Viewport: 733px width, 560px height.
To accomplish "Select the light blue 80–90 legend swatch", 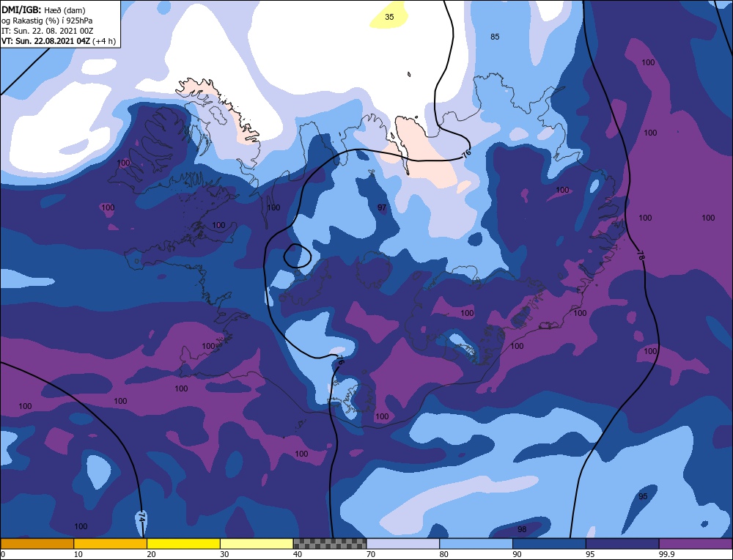I will 476,543.
